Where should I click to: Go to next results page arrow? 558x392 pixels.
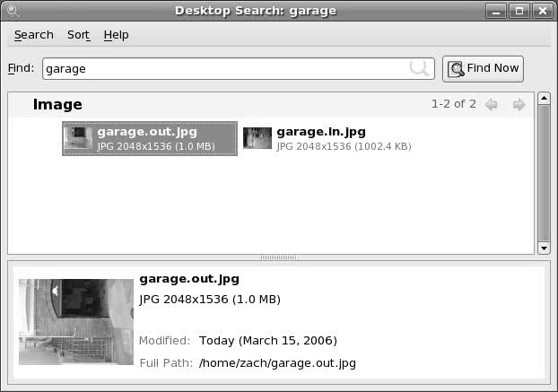tap(519, 104)
